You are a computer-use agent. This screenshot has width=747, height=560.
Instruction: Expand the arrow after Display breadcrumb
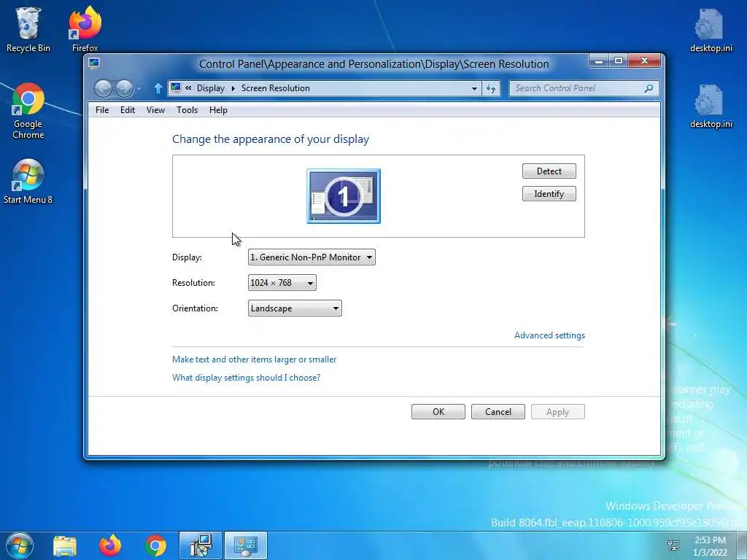pos(233,88)
